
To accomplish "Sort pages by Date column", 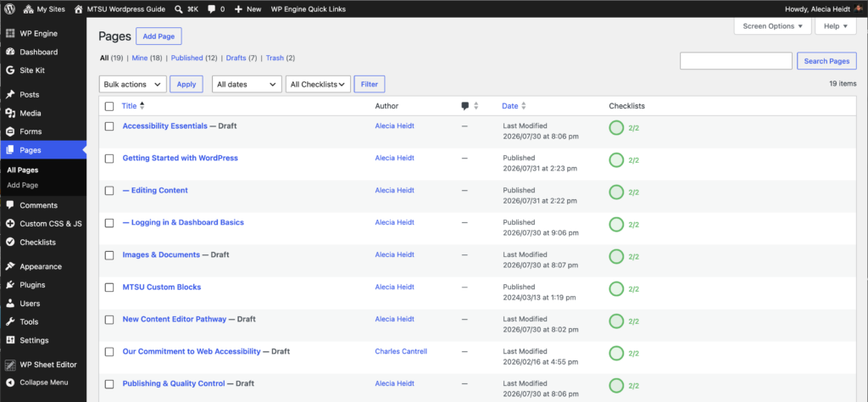I will (514, 106).
